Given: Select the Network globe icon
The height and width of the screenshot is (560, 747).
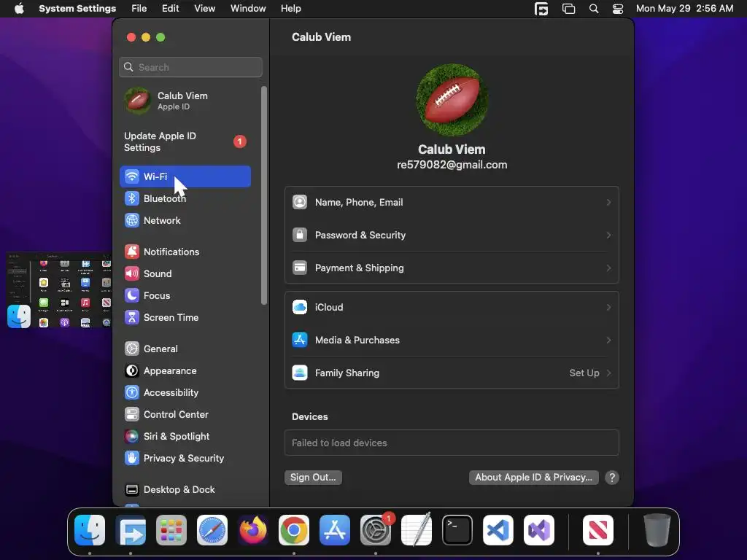Looking at the screenshot, I should coord(132,220).
